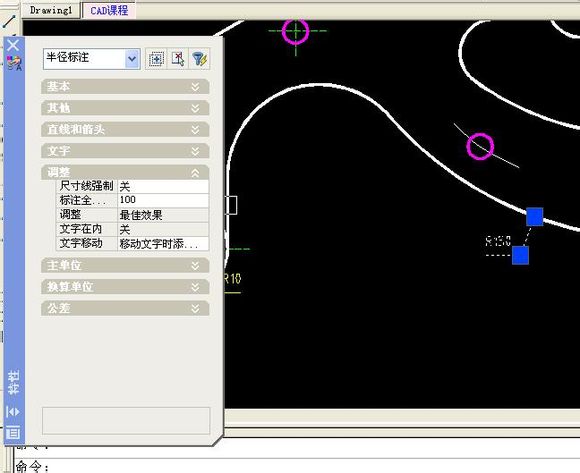Viewport: 580px width, 473px height.
Task: Click the 尺寸线强制 value 关
Action: click(x=163, y=186)
